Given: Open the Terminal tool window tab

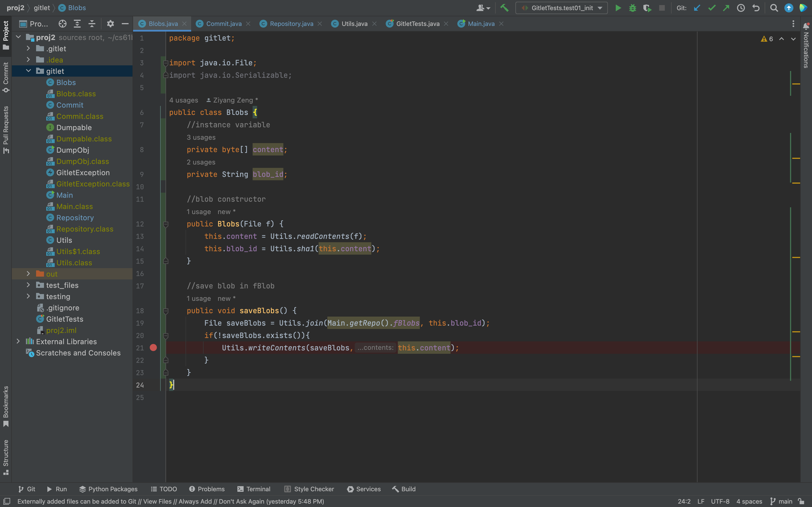Looking at the screenshot, I should [254, 489].
